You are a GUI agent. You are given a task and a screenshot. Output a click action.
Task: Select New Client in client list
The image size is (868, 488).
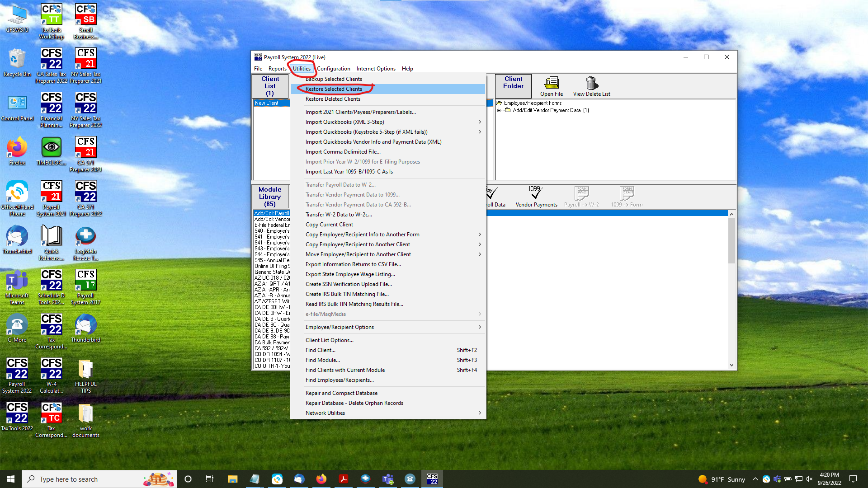coord(271,103)
